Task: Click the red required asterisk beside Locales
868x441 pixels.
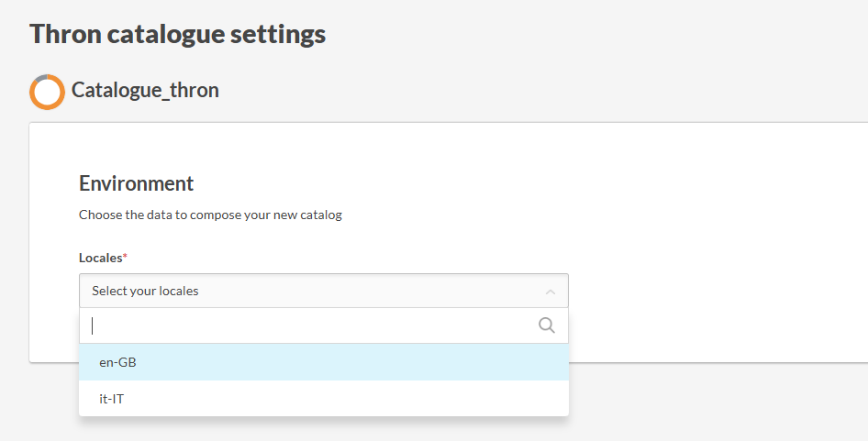Action: pyautogui.click(x=125, y=257)
